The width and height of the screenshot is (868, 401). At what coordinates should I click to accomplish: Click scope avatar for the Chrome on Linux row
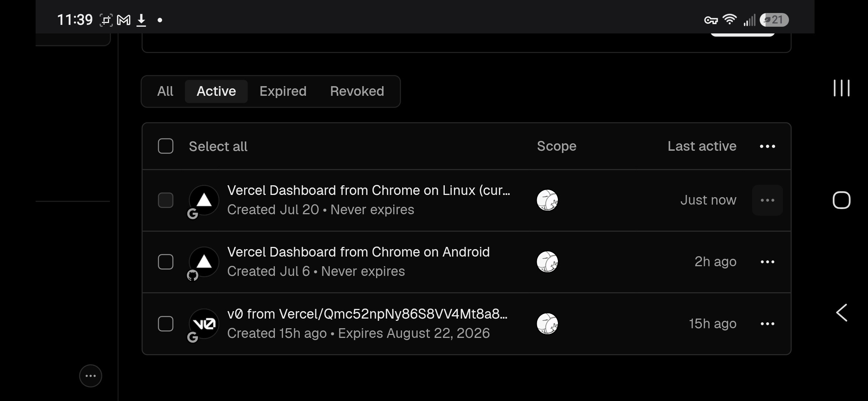[547, 200]
